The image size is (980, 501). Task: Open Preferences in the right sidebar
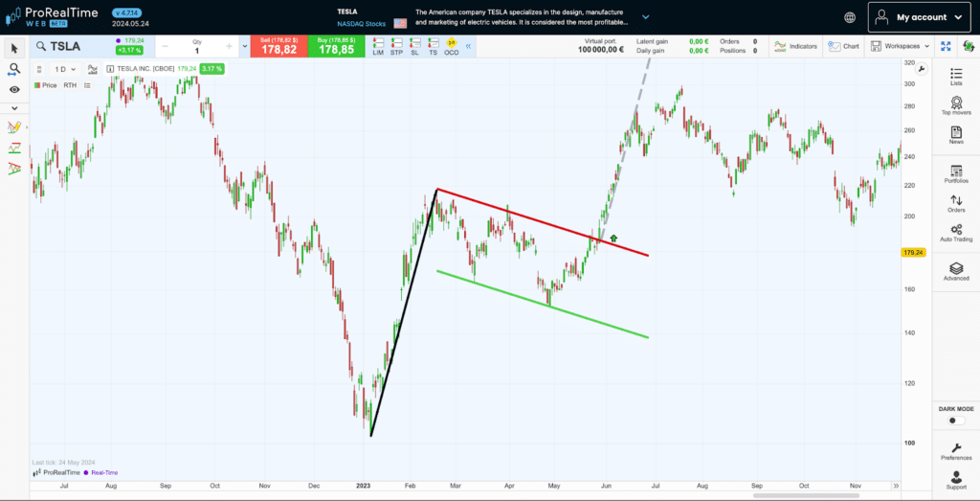(956, 451)
